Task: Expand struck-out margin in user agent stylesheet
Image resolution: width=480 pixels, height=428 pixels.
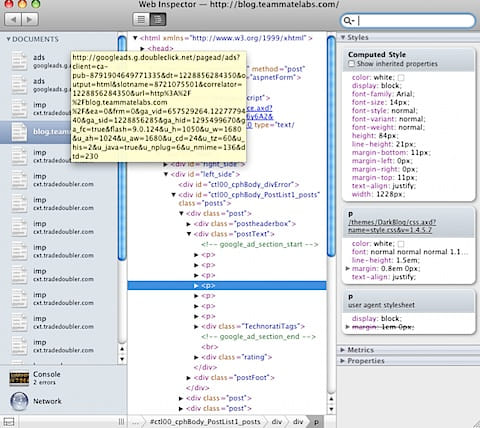Action: (348, 327)
